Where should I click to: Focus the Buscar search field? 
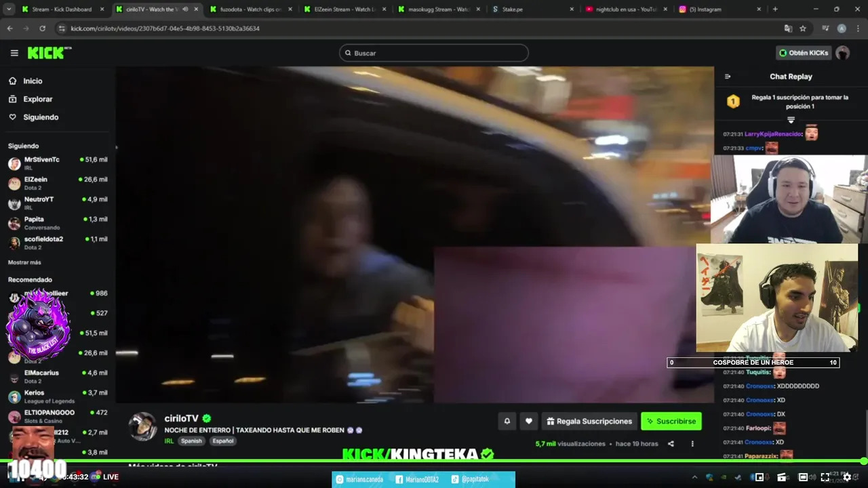click(x=434, y=53)
